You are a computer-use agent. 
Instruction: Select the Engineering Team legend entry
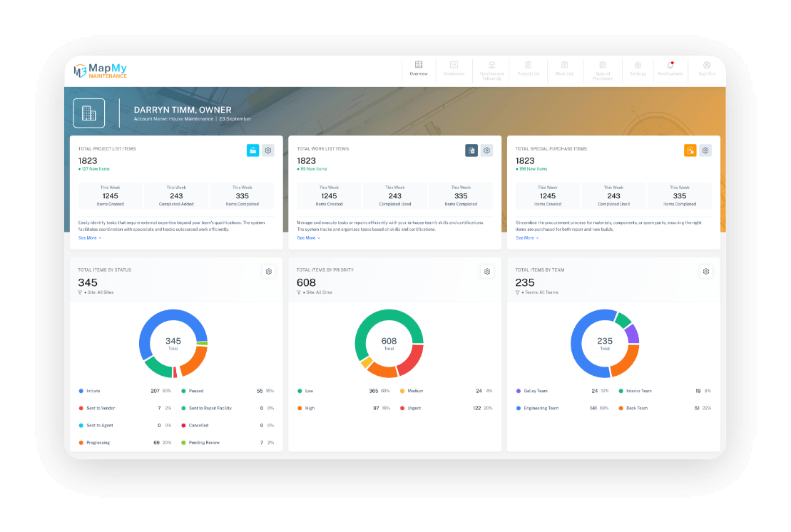[x=563, y=408]
